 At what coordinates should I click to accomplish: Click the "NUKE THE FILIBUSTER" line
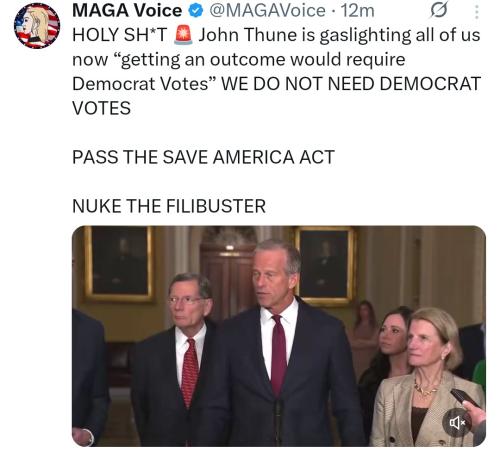point(169,206)
